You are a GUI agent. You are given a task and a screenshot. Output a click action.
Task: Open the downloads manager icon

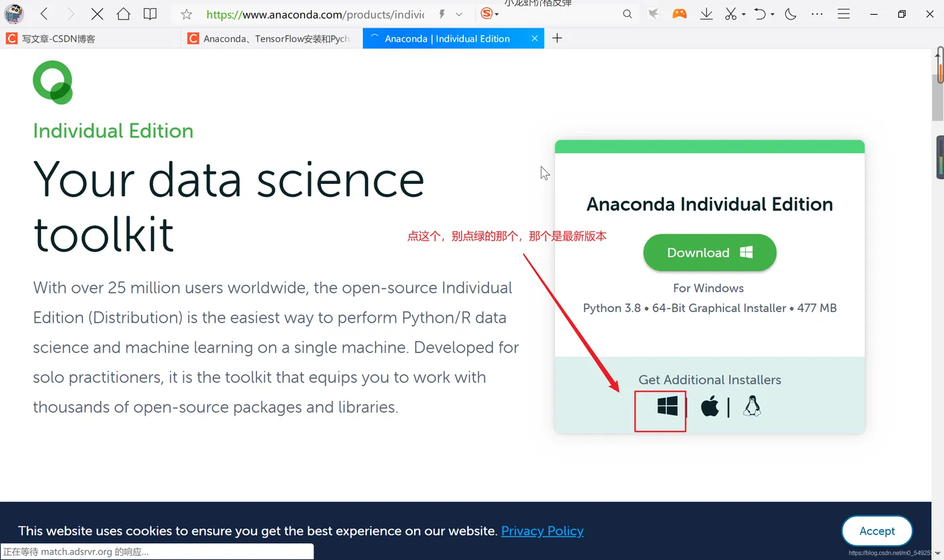pos(706,14)
